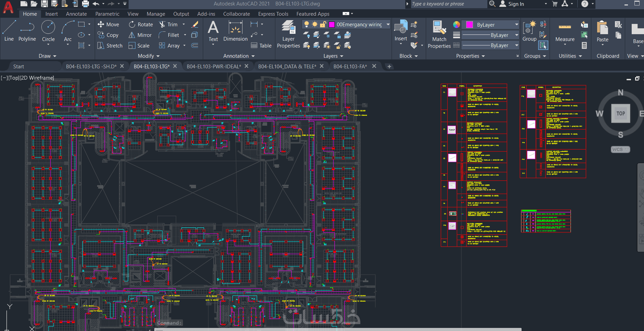Toggle current layer on/off lightbulb
Screen dimensions: 644x331
(306, 24)
